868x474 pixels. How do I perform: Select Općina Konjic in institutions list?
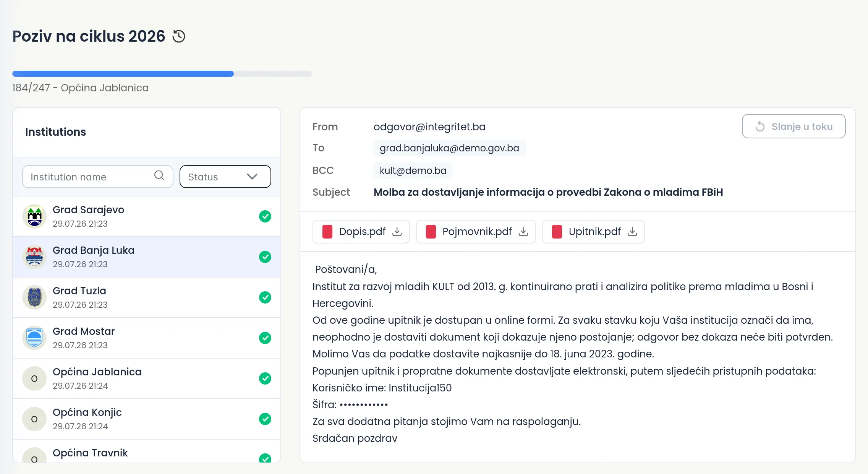(147, 419)
